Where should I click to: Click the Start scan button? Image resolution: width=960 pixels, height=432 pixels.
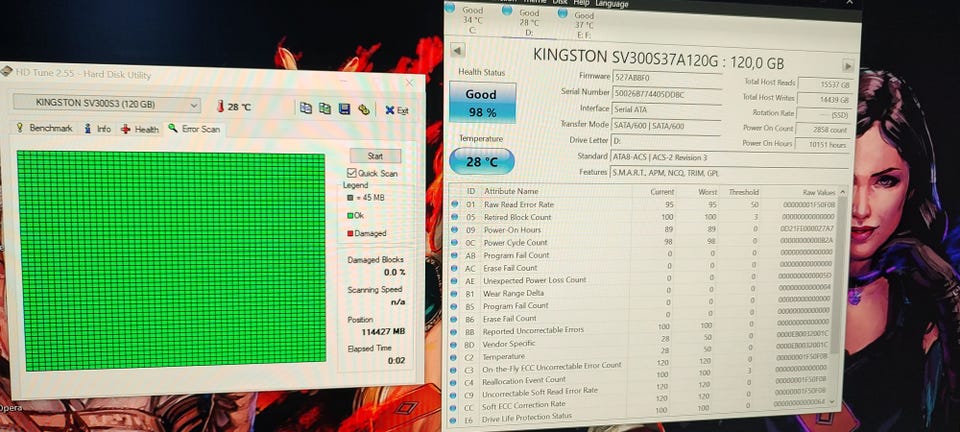(x=375, y=156)
